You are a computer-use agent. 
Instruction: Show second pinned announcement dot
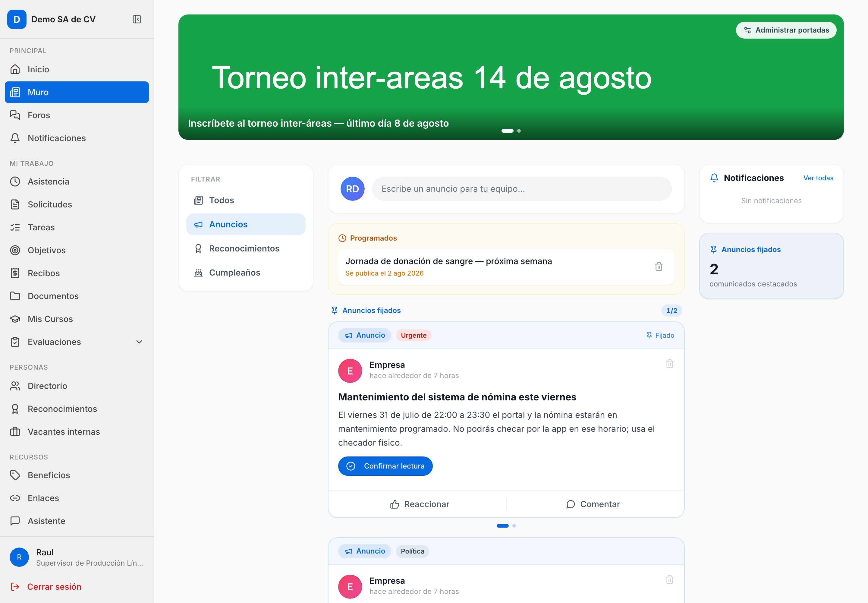[x=514, y=526]
